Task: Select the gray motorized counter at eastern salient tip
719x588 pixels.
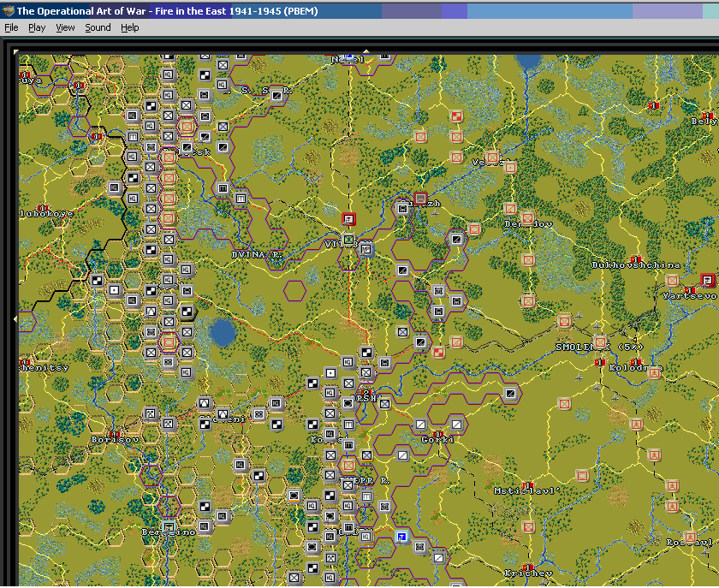Action: click(x=510, y=393)
